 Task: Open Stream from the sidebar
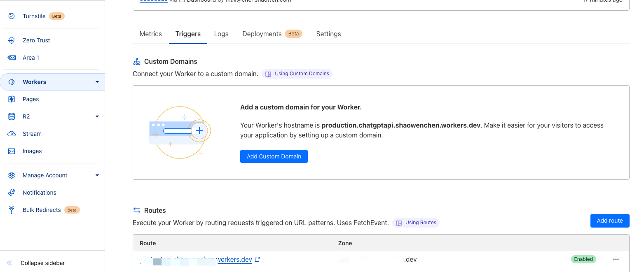click(x=32, y=134)
